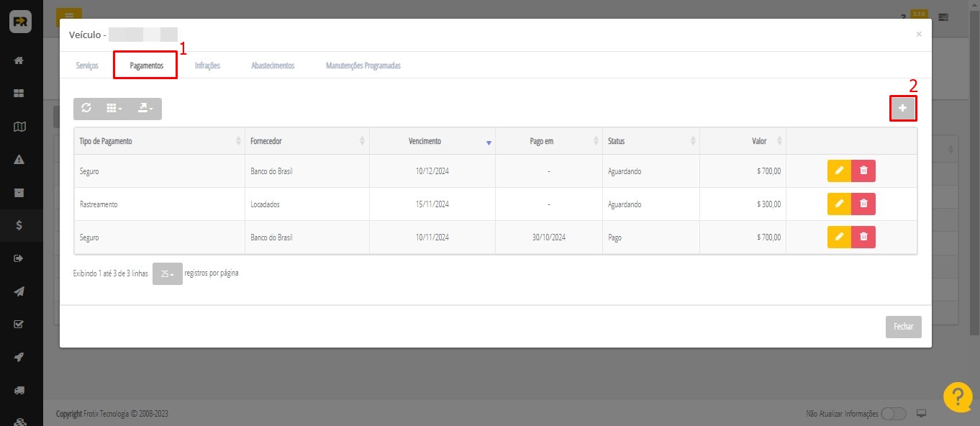The width and height of the screenshot is (980, 426).
Task: Open the Manutenções Programadas tab
Action: click(363, 65)
